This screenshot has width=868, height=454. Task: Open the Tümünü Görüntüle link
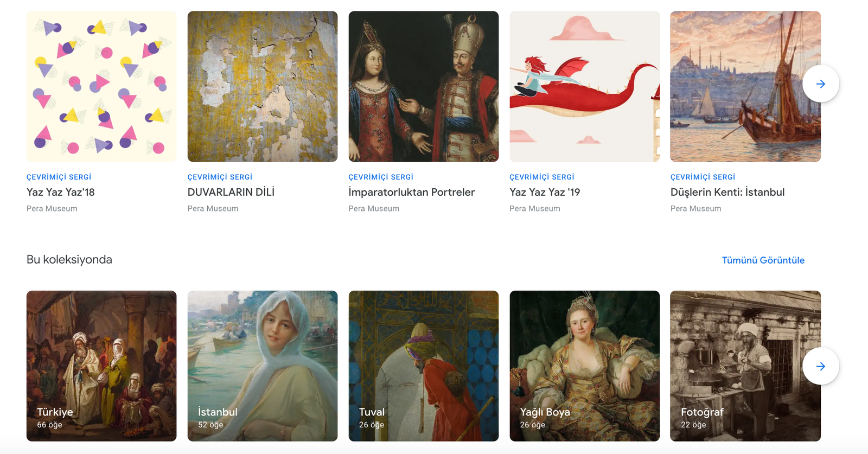763,260
